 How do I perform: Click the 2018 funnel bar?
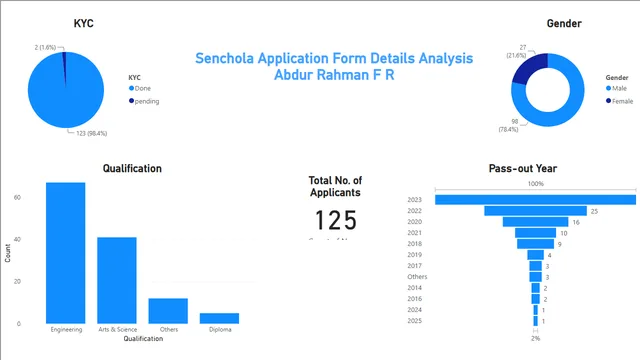(536, 244)
